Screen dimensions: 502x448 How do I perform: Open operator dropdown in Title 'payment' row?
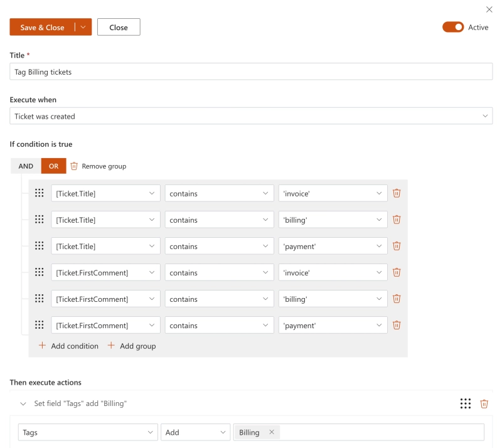(219, 246)
